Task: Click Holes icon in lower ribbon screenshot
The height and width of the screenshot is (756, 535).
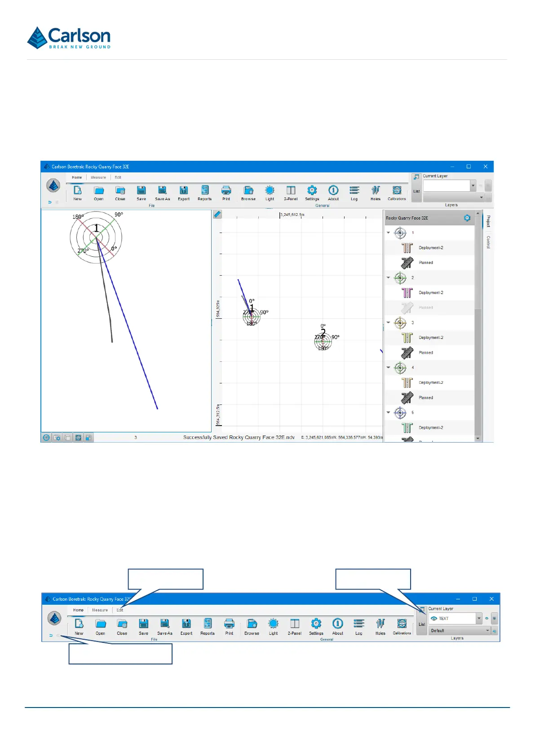Action: 380,624
